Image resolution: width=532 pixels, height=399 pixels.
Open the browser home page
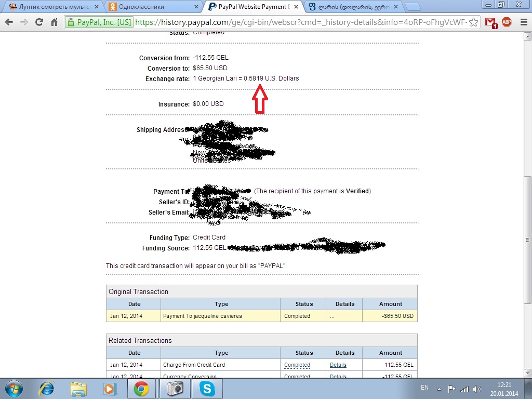tap(54, 22)
